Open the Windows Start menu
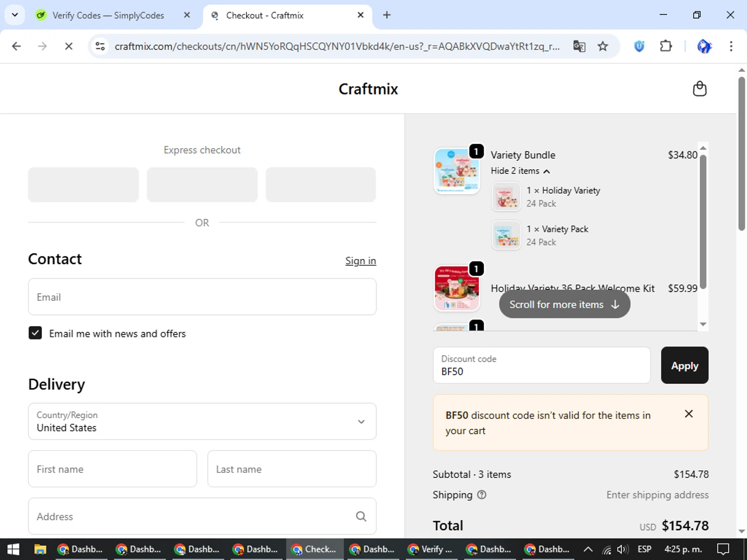 pos(13,549)
